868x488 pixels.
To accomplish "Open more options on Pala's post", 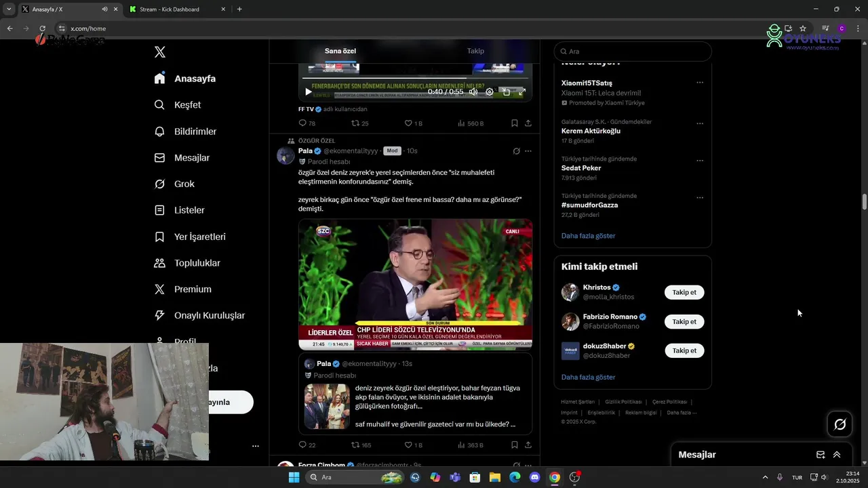I will tap(528, 151).
